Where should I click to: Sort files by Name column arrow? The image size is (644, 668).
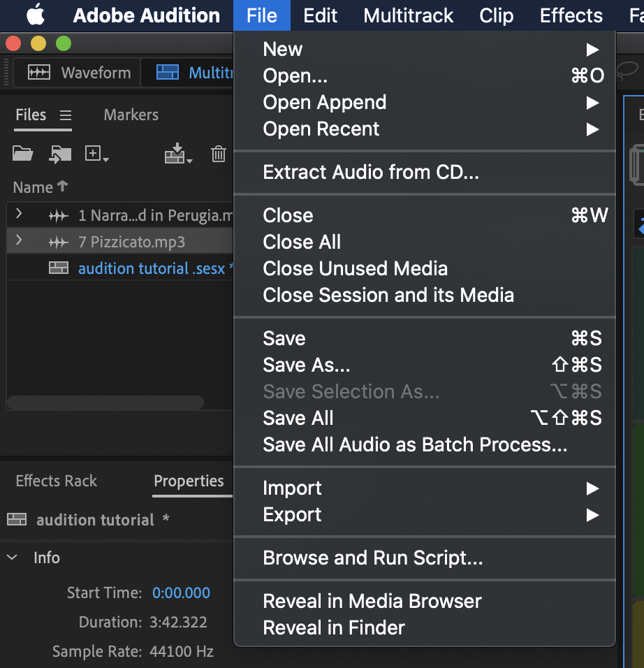pyautogui.click(x=62, y=186)
